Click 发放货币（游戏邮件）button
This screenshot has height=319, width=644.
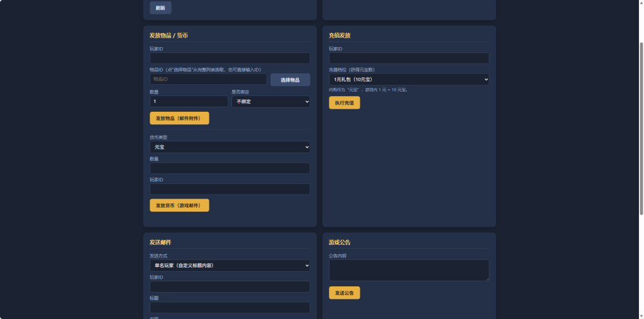(179, 205)
